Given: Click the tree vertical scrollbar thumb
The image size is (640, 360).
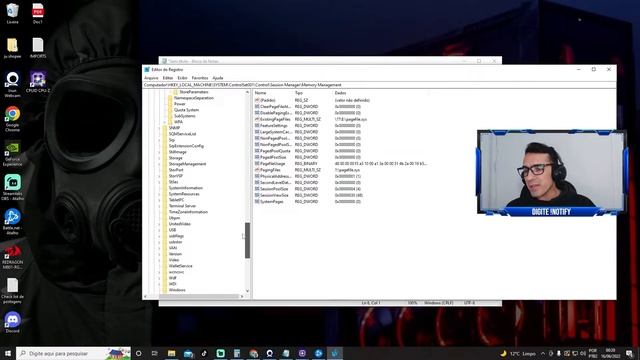Looking at the screenshot, I should coord(247,240).
